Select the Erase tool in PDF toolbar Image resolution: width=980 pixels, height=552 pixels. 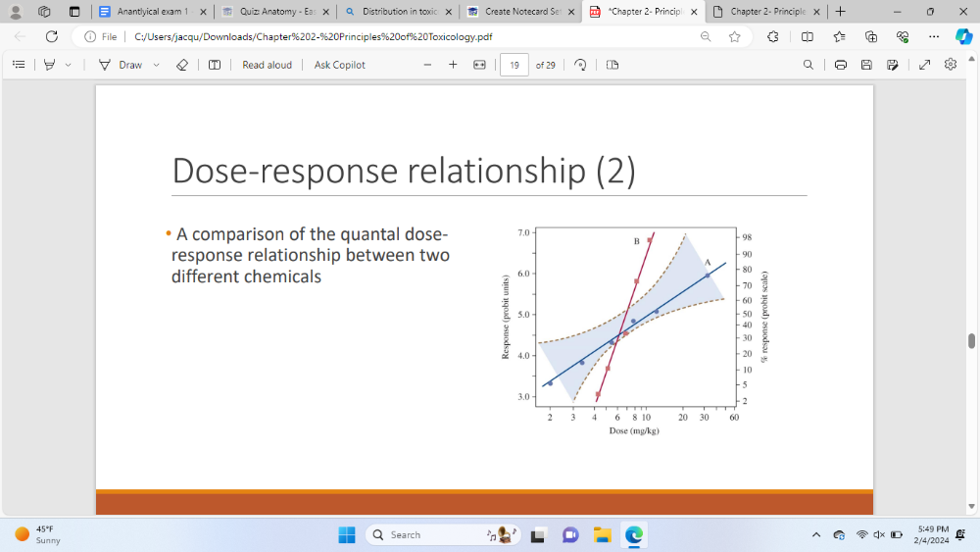(181, 65)
